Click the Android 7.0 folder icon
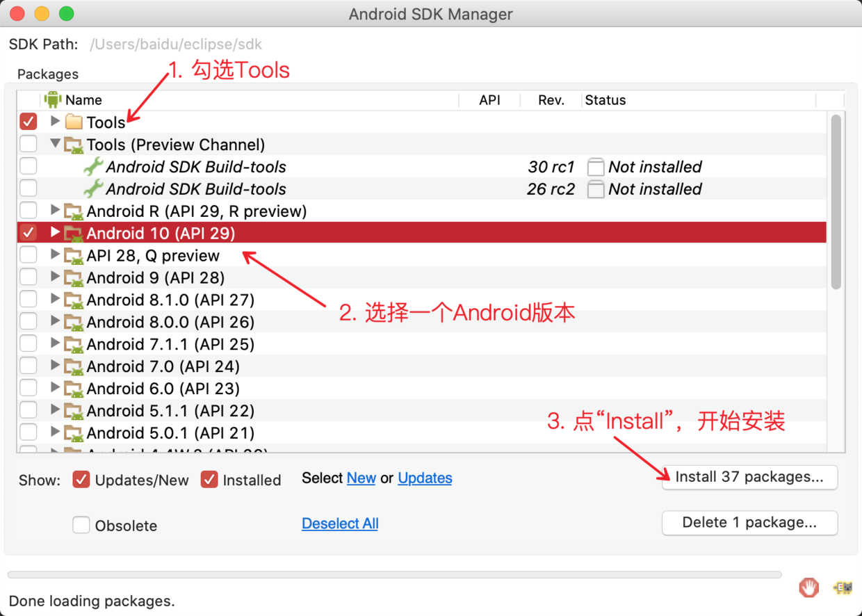 (x=74, y=367)
